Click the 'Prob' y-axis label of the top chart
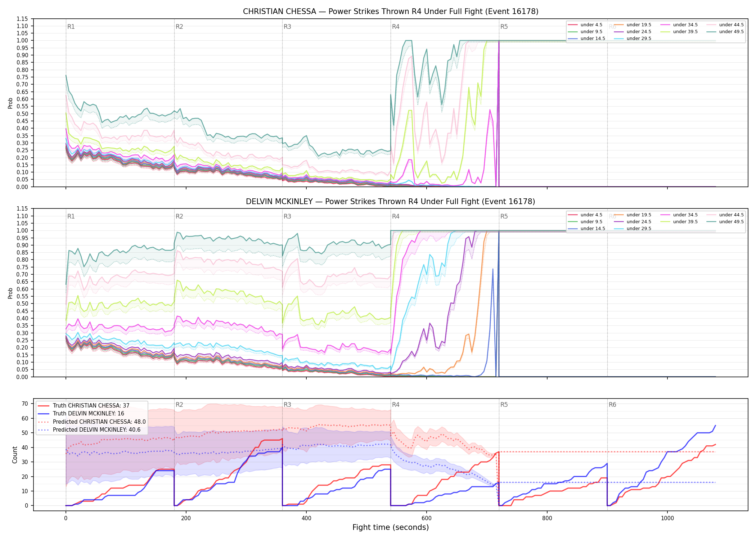Viewport: 756px width, 540px height. pyautogui.click(x=10, y=103)
